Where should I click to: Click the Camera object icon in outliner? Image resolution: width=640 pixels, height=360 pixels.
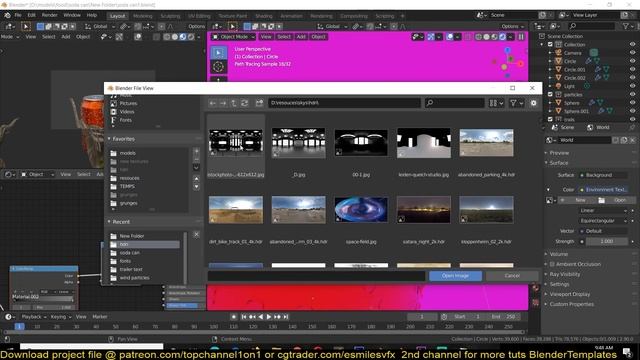tap(558, 53)
